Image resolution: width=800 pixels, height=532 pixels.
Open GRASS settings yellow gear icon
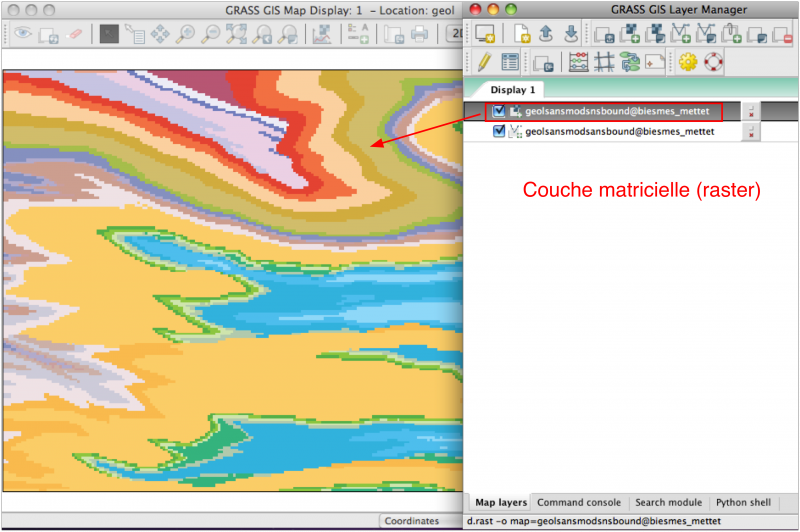(687, 62)
